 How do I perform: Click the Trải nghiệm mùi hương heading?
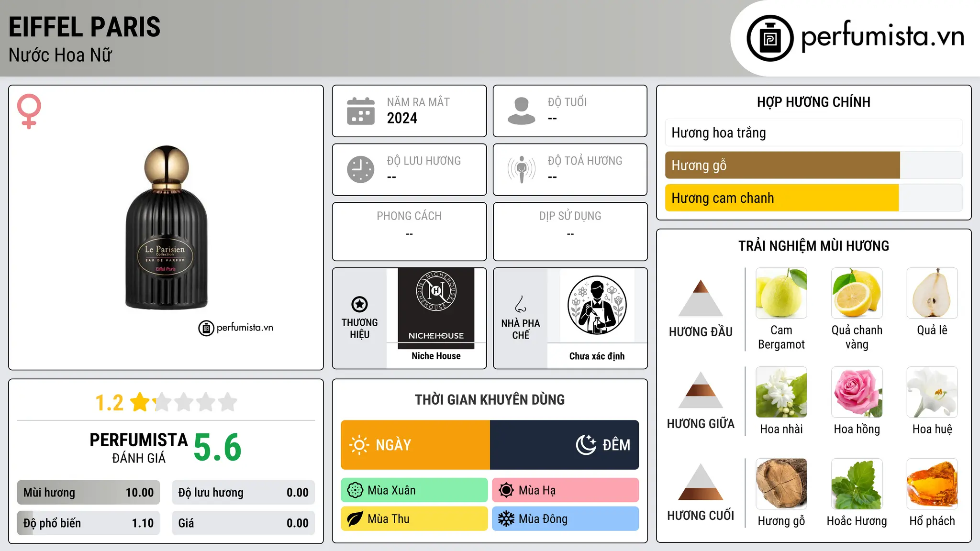pos(813,246)
